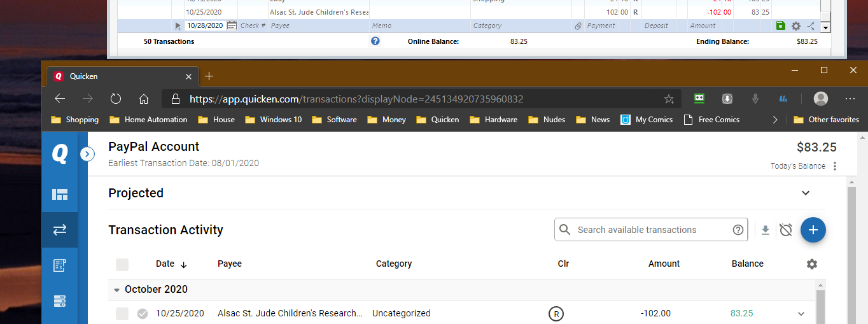Expand the sidebar with the circular arrow
Screen dimensions: 868x324
click(x=88, y=154)
